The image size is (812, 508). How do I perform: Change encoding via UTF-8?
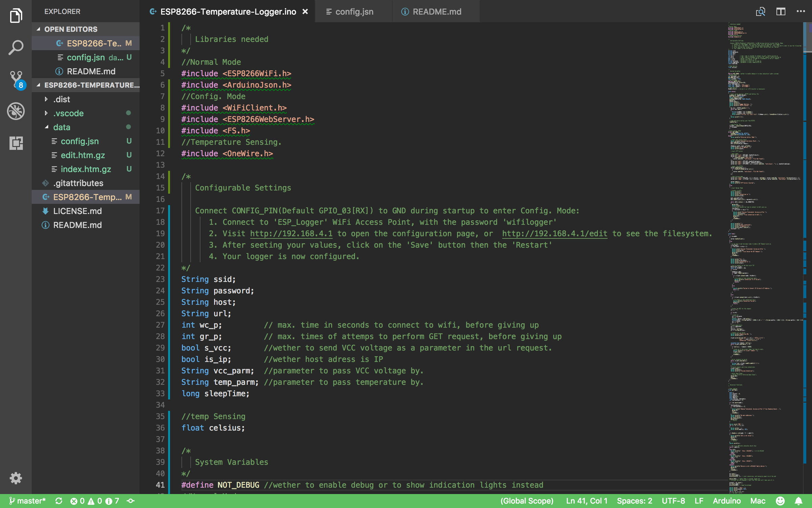click(x=673, y=501)
